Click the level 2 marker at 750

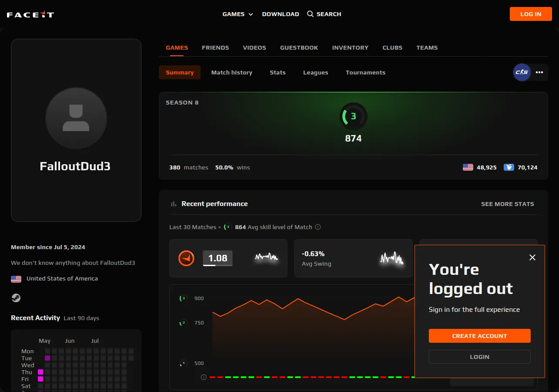tap(183, 323)
